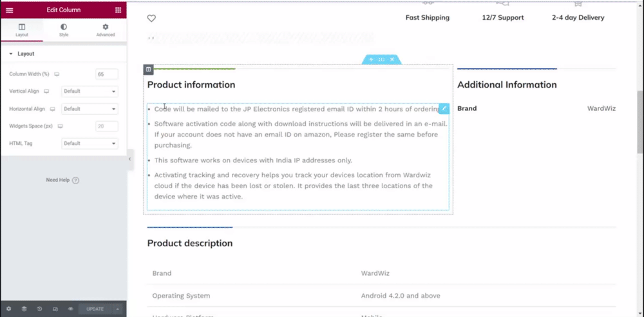
Task: Click the Column Width input field
Action: point(107,75)
